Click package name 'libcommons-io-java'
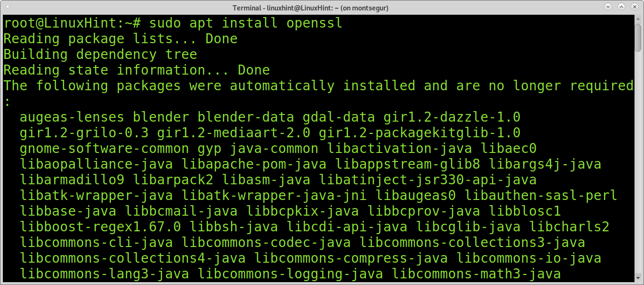The image size is (644, 285). 529,258
